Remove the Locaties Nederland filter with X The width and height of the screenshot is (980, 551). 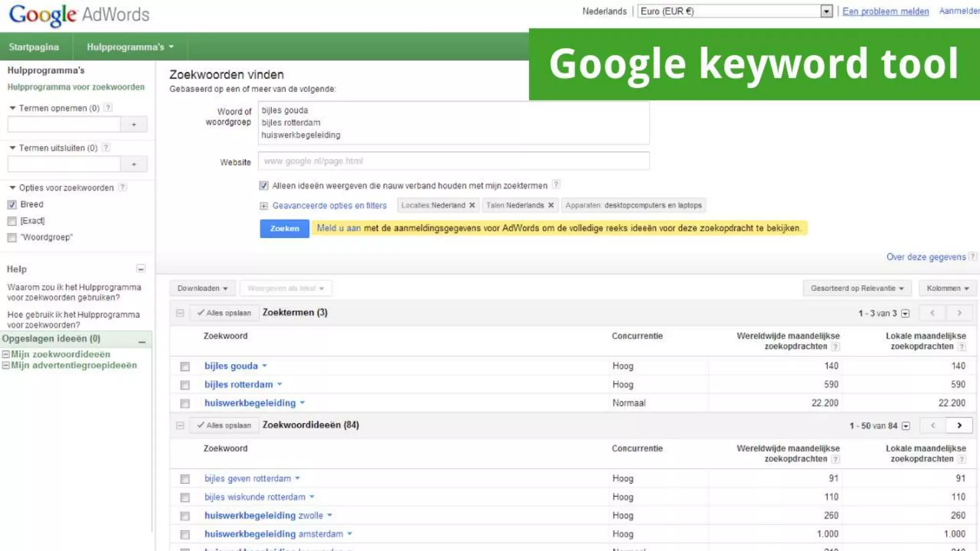(x=472, y=205)
